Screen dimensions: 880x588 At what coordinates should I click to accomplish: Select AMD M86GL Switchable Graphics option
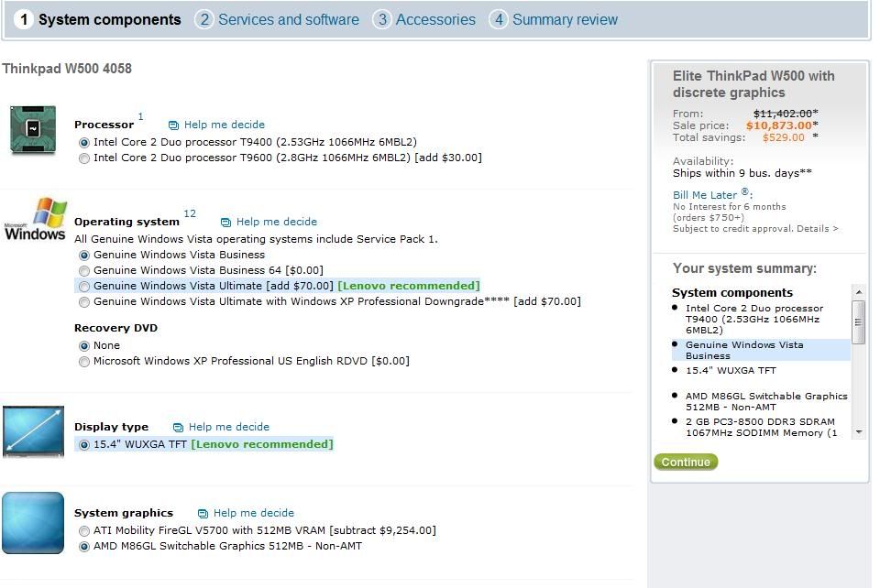pos(84,547)
